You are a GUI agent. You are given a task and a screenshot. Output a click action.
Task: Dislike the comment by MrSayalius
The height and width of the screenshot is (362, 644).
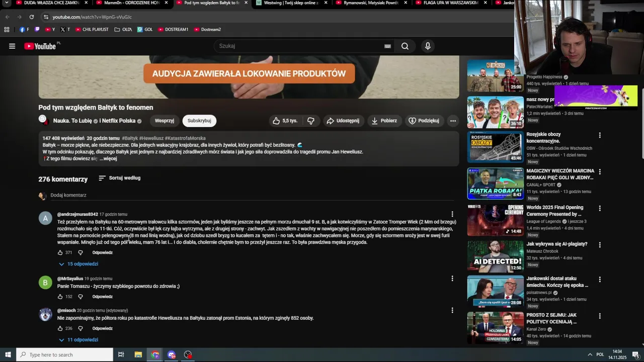(x=80, y=297)
